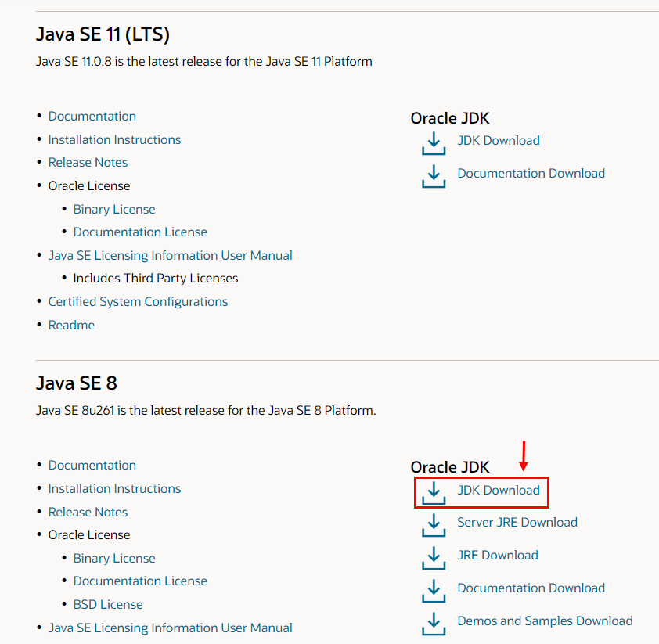Click Oracle License text in Java SE 8 list

(89, 534)
